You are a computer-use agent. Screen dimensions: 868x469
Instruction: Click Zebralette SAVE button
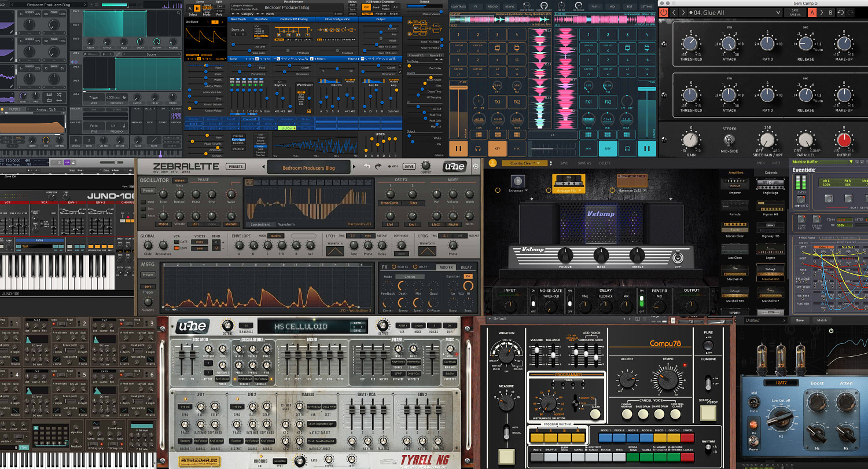pyautogui.click(x=409, y=166)
